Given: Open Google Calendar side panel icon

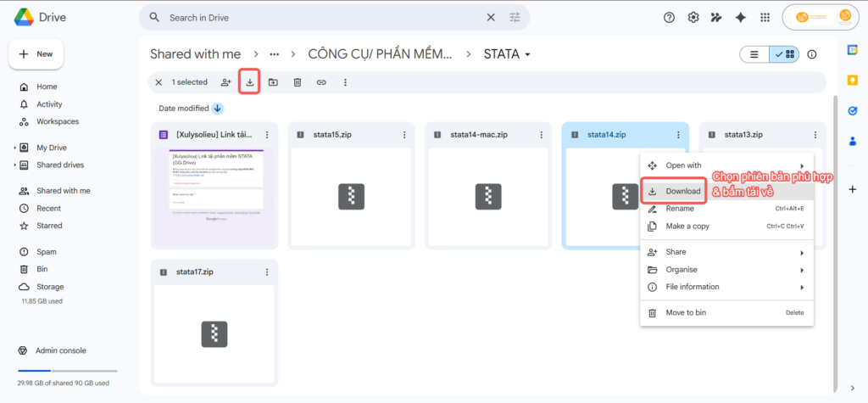Looking at the screenshot, I should [853, 50].
